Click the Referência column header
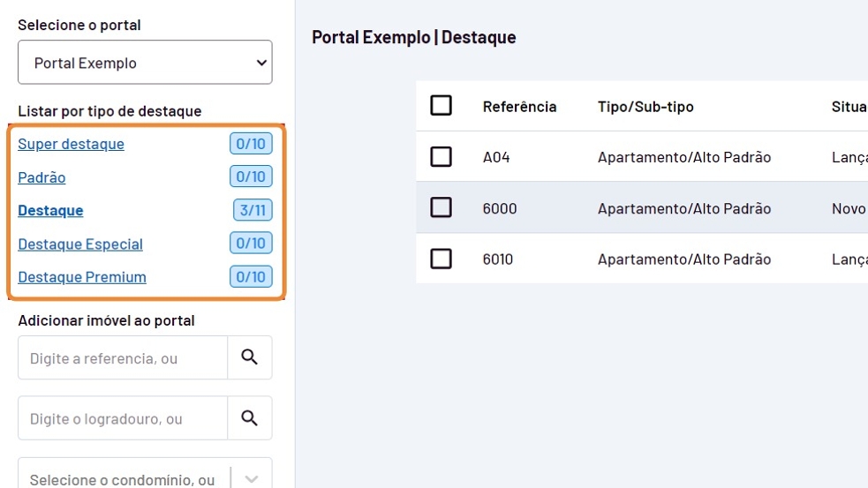 [x=519, y=107]
